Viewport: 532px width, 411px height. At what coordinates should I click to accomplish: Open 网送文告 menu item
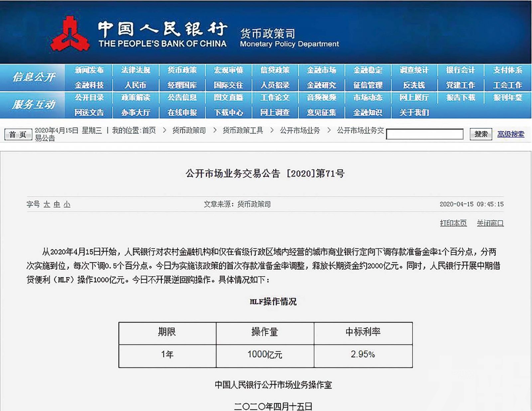point(89,112)
